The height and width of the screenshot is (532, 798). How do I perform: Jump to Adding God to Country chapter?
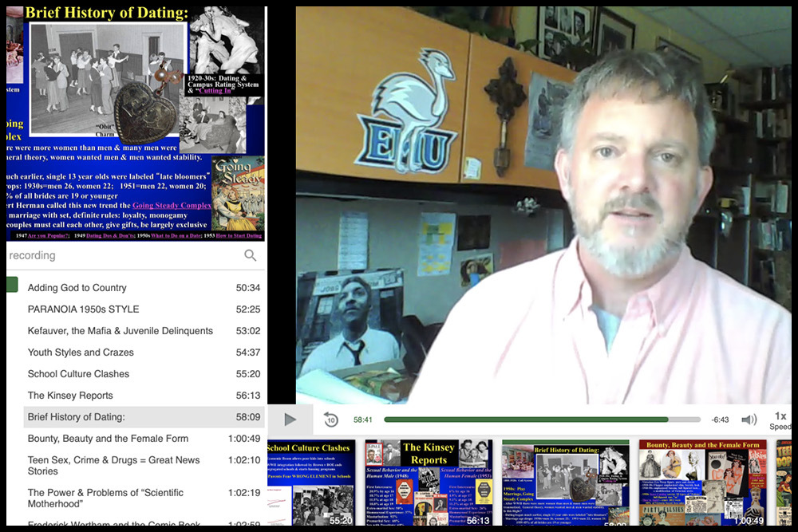(x=77, y=288)
